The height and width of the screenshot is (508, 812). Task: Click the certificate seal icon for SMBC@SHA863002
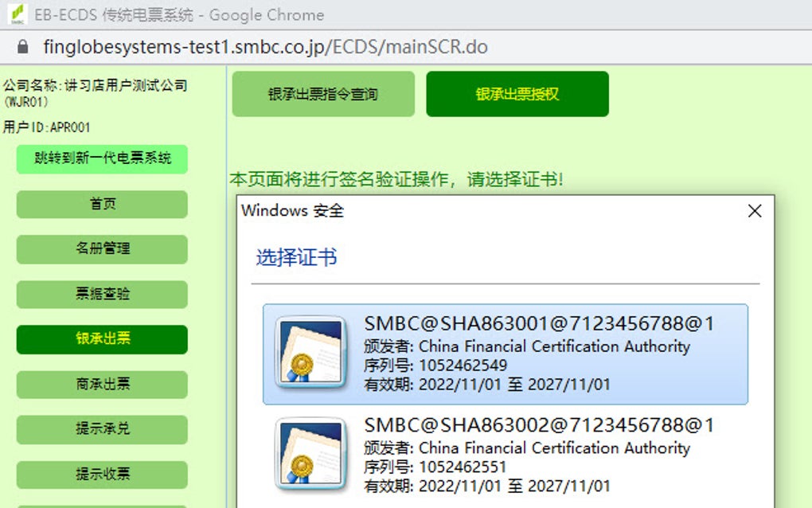[x=310, y=454]
